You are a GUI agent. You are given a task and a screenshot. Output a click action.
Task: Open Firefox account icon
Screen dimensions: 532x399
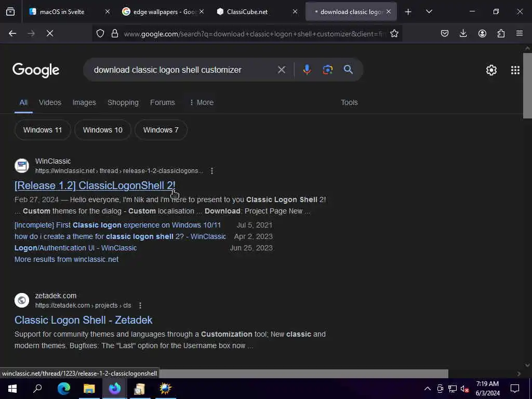click(x=482, y=33)
